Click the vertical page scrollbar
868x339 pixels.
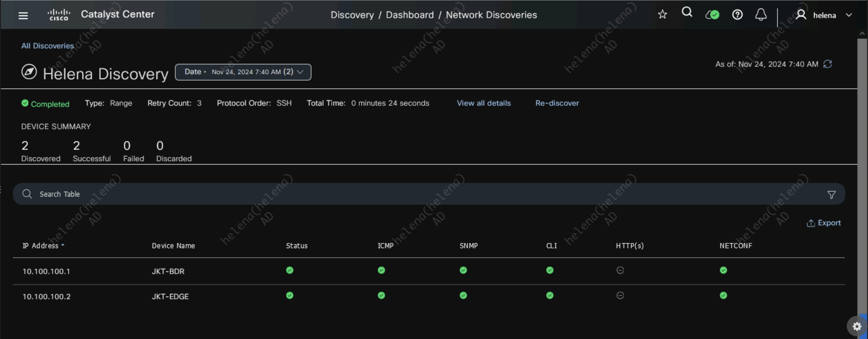[x=862, y=168]
